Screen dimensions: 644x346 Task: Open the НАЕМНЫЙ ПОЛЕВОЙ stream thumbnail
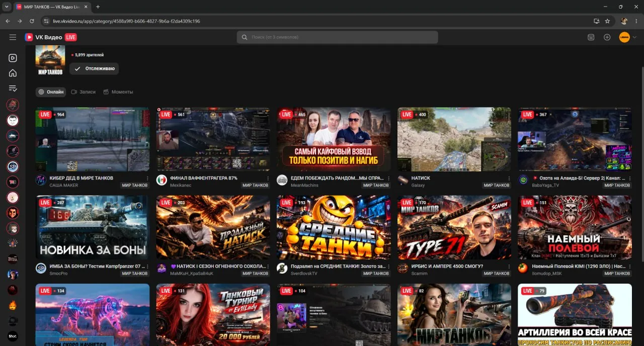point(575,227)
